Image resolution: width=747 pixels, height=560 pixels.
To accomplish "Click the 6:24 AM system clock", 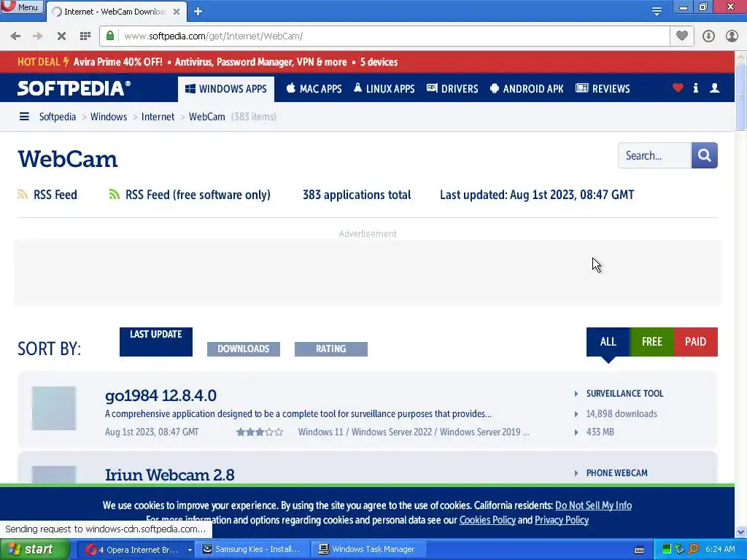I will pos(720,549).
